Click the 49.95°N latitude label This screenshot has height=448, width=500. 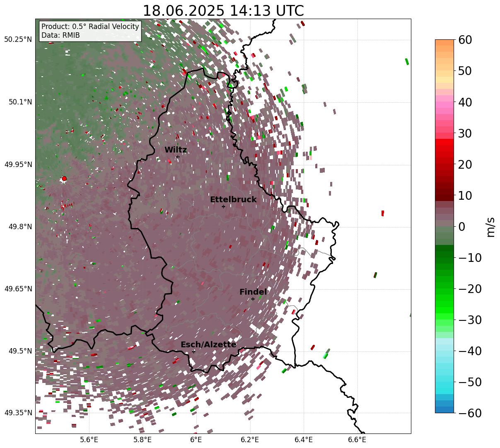[18, 165]
